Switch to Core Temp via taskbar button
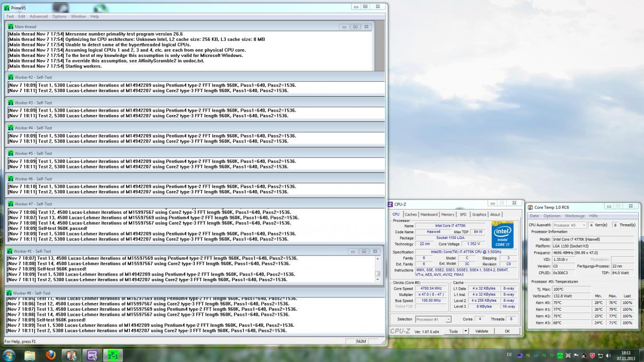This screenshot has height=362, width=644. (x=72, y=355)
